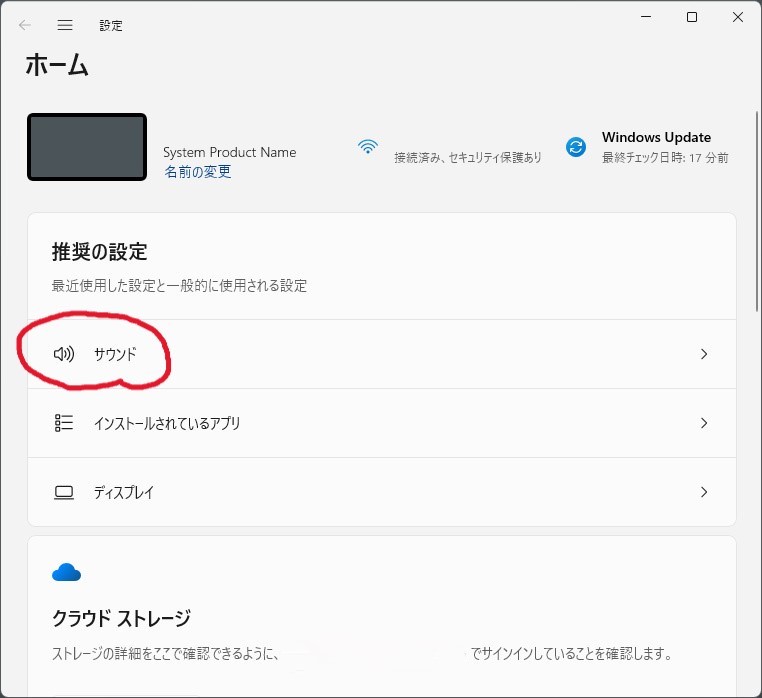Viewport: 762px width, 698px height.
Task: Click the speaker icon beside サウンド
Action: [64, 354]
